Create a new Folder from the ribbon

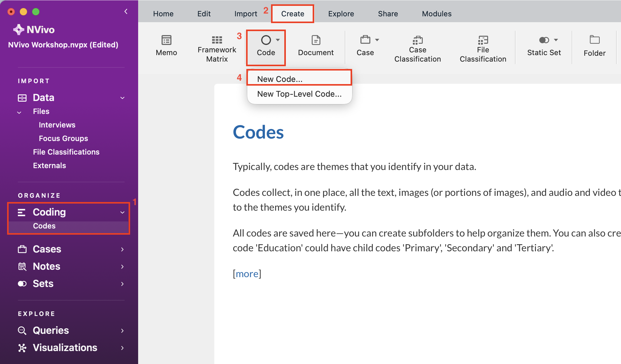pos(594,46)
